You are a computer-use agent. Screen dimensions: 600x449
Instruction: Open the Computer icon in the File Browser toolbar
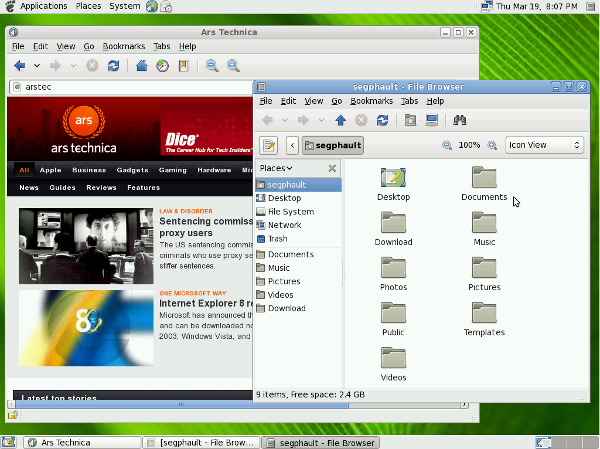point(432,121)
